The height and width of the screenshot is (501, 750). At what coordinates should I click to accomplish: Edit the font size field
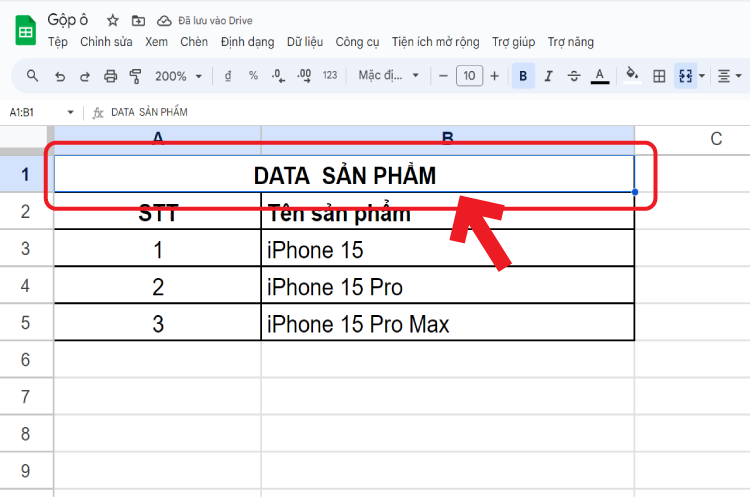tap(469, 76)
